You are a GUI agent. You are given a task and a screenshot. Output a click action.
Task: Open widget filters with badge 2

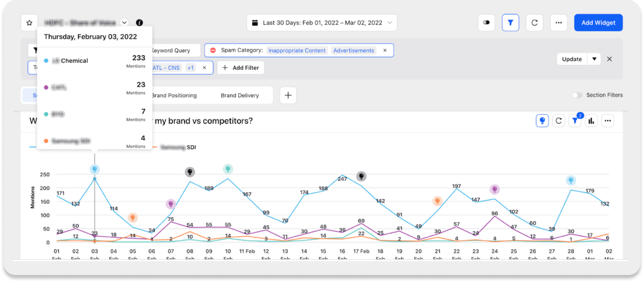coord(575,121)
